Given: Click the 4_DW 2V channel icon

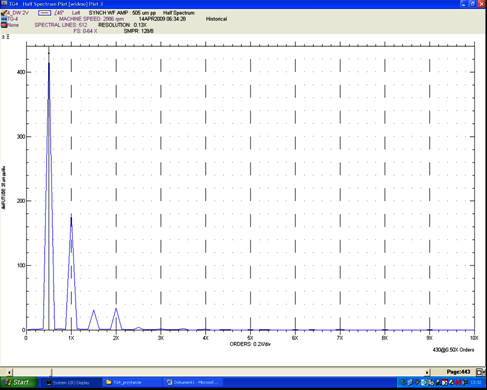Looking at the screenshot, I should click(4, 13).
